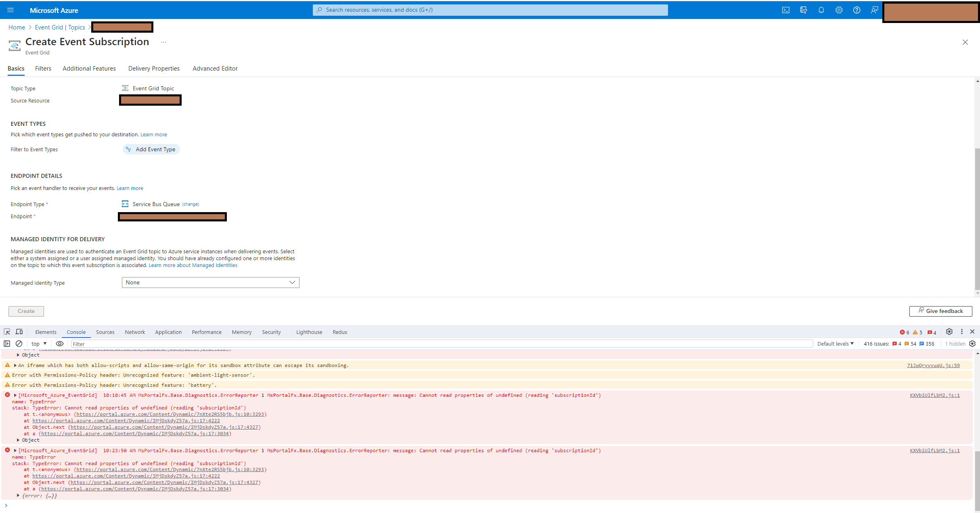
Task: Open console settings gear near hidden count
Action: [x=972, y=344]
